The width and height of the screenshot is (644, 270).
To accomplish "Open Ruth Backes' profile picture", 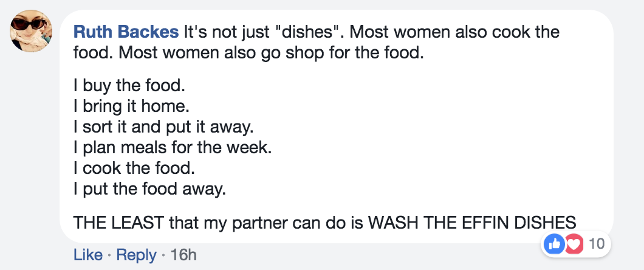I will click(x=31, y=31).
